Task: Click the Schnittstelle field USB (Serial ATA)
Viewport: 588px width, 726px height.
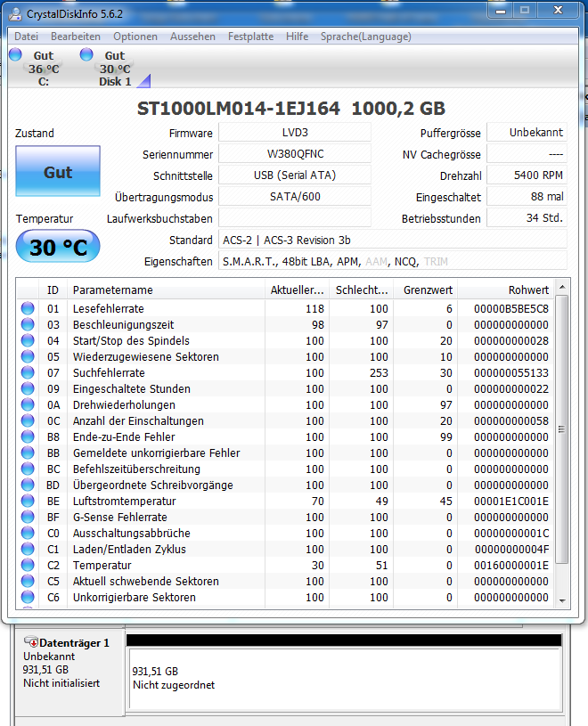Action: 295,175
